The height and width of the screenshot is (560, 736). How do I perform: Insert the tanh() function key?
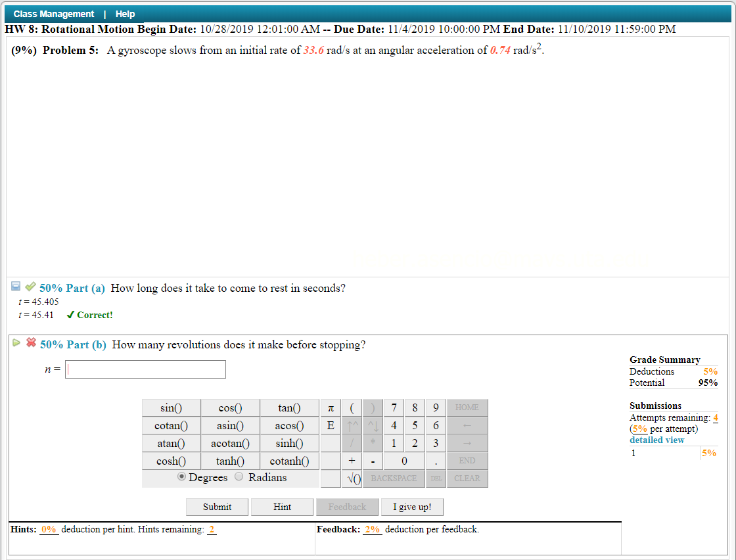230,461
